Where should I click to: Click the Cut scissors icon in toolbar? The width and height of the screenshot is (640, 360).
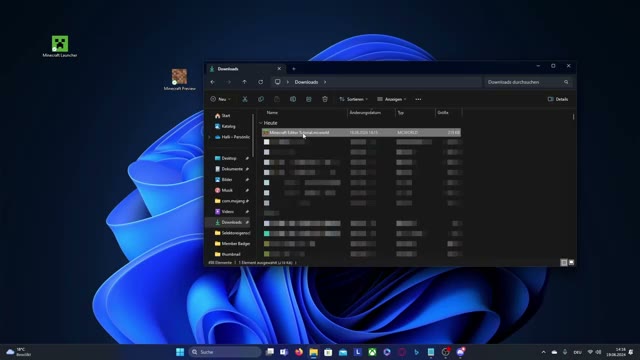click(x=244, y=99)
